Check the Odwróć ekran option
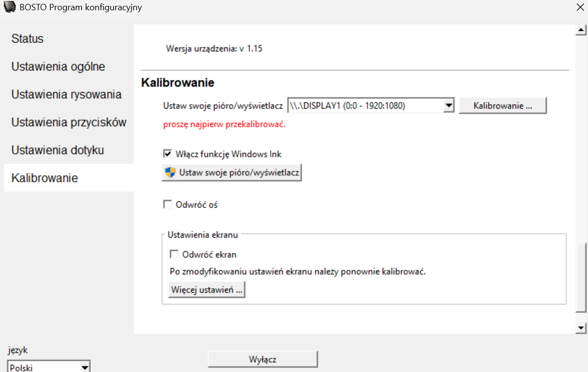Screen dimensions: 588x372 click(174, 254)
